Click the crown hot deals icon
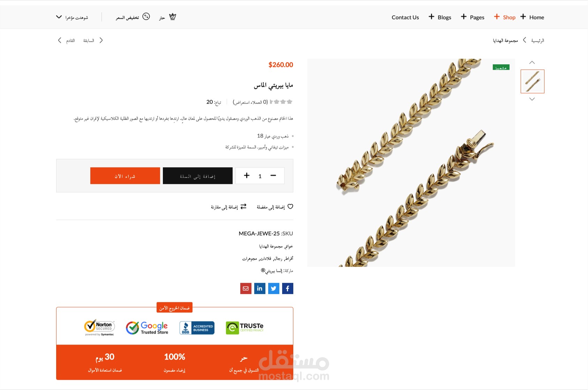The image size is (588, 390). (173, 16)
